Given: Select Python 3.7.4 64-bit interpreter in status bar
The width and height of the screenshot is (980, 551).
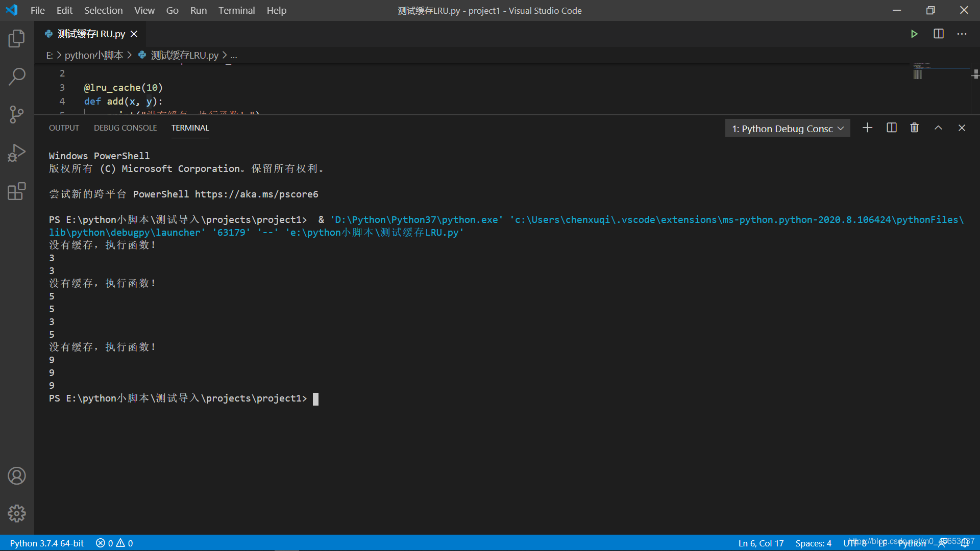Looking at the screenshot, I should [46, 543].
